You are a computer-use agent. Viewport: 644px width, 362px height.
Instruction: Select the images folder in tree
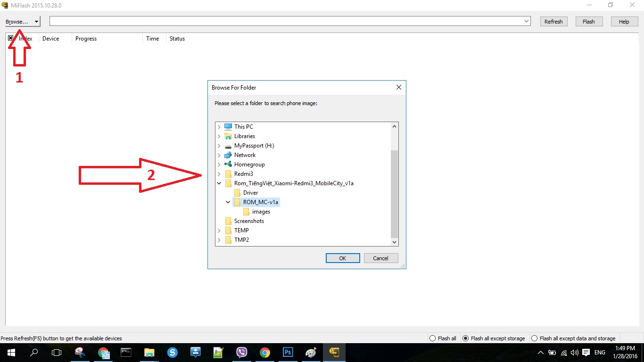click(261, 212)
